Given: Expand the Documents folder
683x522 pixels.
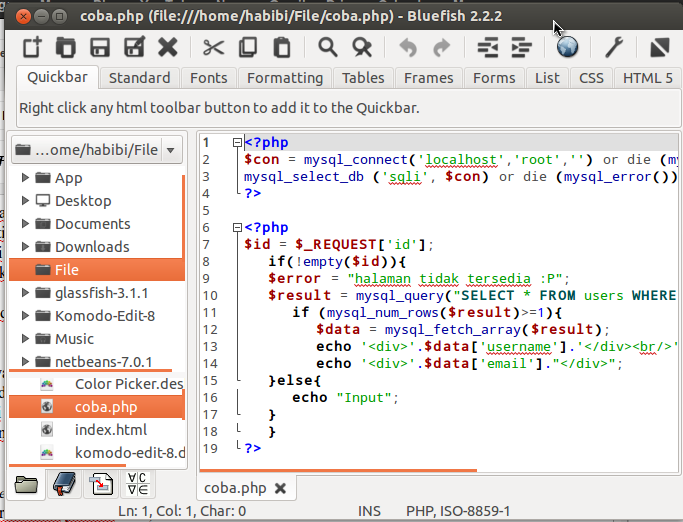Looking at the screenshot, I should click(25, 224).
